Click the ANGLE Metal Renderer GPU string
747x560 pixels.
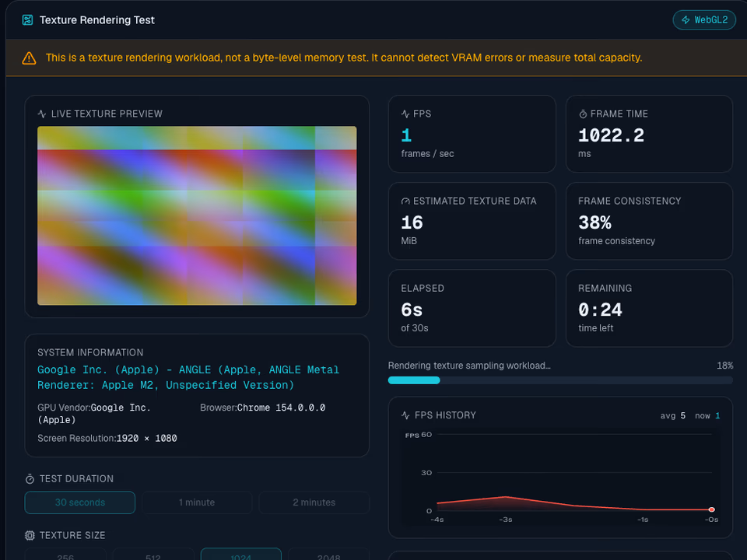click(188, 377)
